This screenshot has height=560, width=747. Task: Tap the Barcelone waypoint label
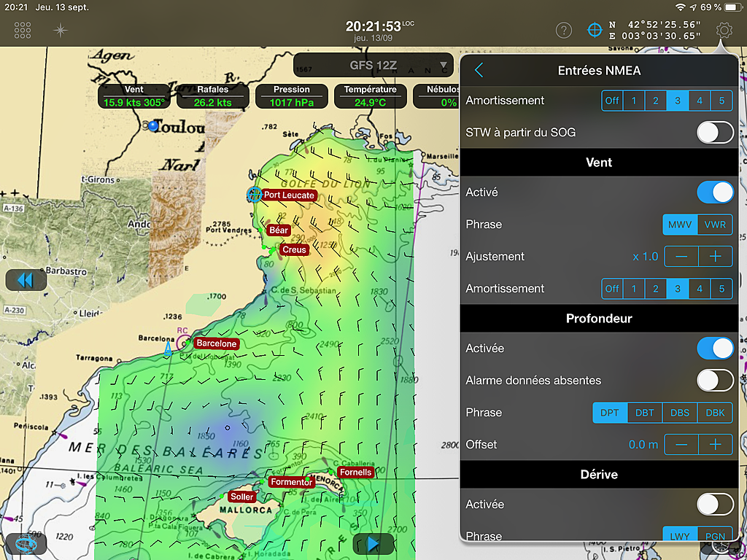[x=216, y=343]
